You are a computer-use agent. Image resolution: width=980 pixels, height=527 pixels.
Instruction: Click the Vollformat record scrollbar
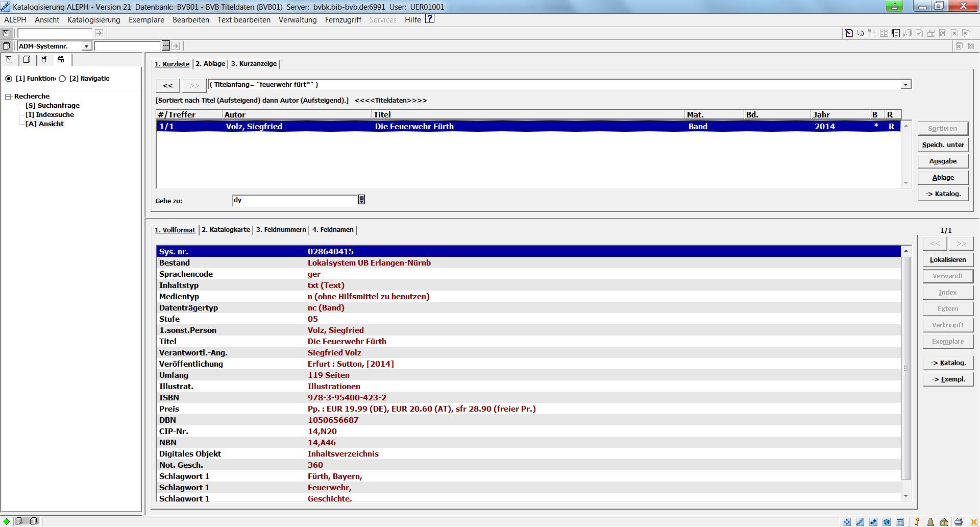pyautogui.click(x=906, y=368)
